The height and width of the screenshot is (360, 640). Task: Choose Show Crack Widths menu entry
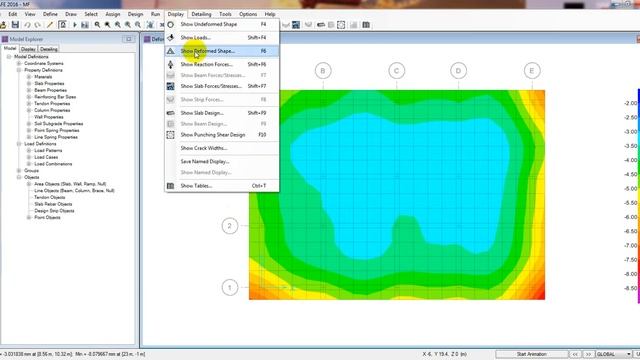pyautogui.click(x=222, y=148)
